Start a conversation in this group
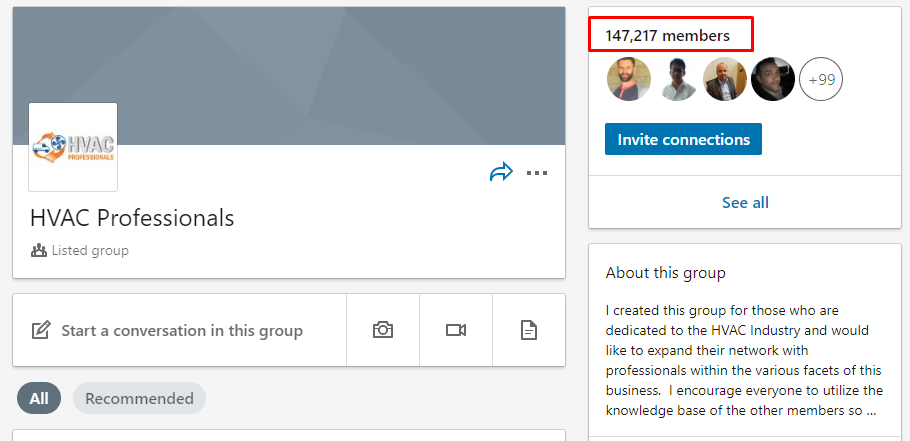The height and width of the screenshot is (441, 910). (180, 330)
